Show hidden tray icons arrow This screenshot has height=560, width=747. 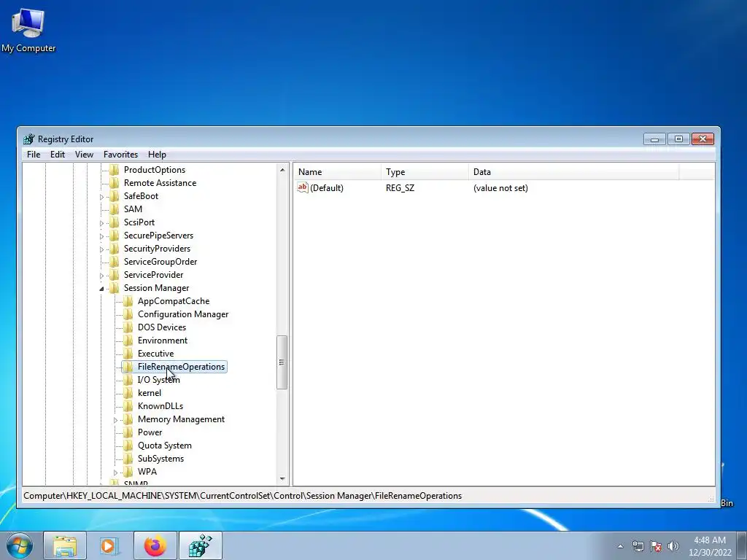coord(620,546)
